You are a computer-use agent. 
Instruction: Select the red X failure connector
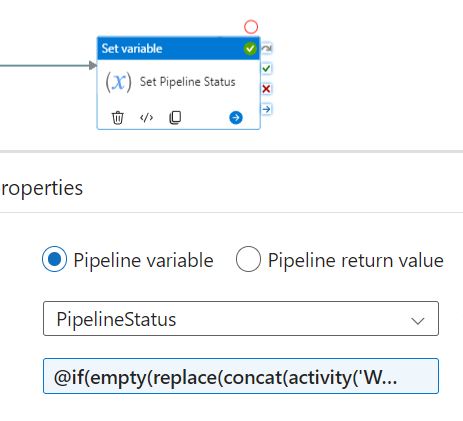click(x=266, y=89)
